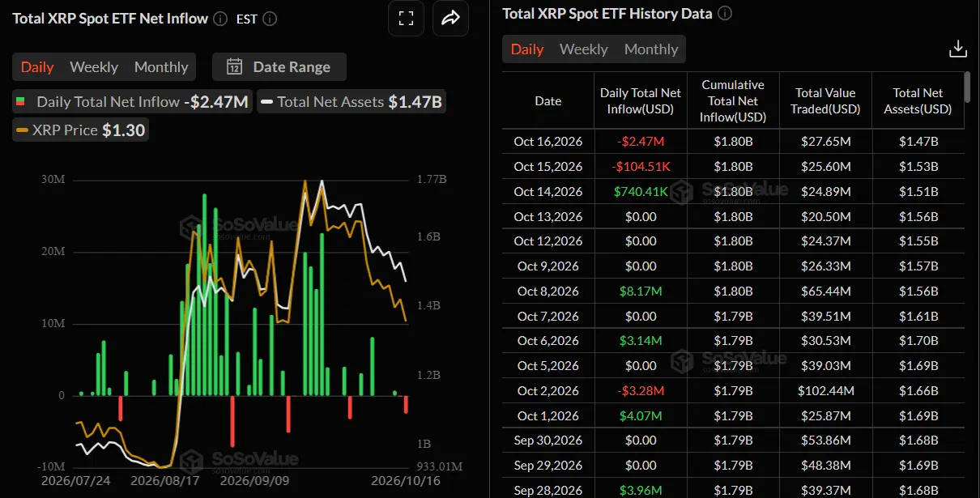Click the 933.01M right axis label
Image resolution: width=980 pixels, height=498 pixels.
click(x=440, y=466)
